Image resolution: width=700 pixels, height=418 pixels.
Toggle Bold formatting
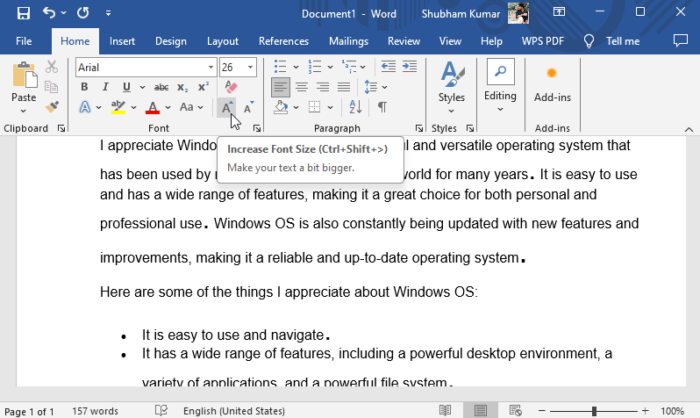(84, 87)
